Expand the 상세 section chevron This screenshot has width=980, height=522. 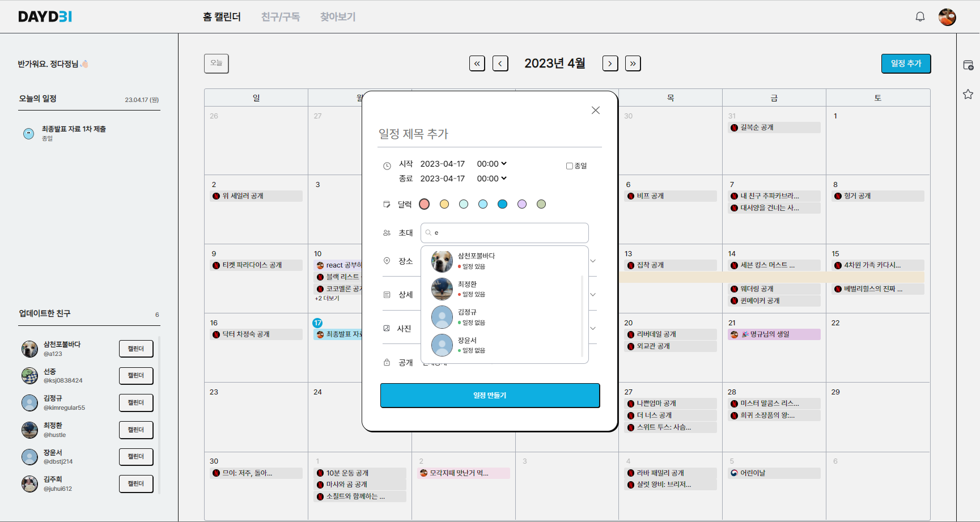coord(593,295)
